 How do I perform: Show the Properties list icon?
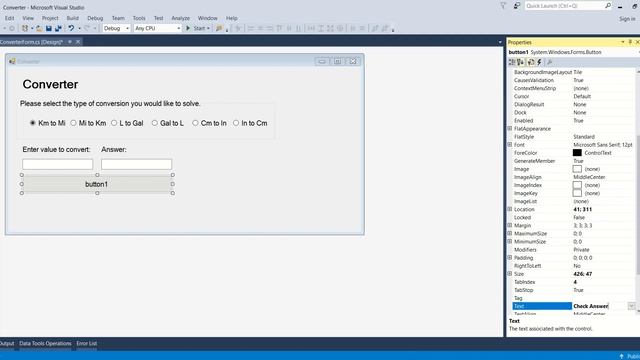pos(531,62)
